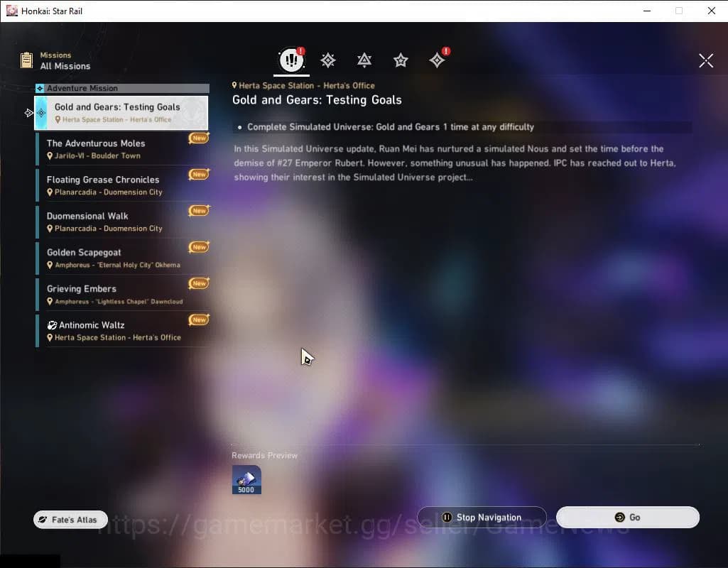728x568 pixels.
Task: Click the Antinomic Waltz mission type icon
Action: click(x=52, y=325)
